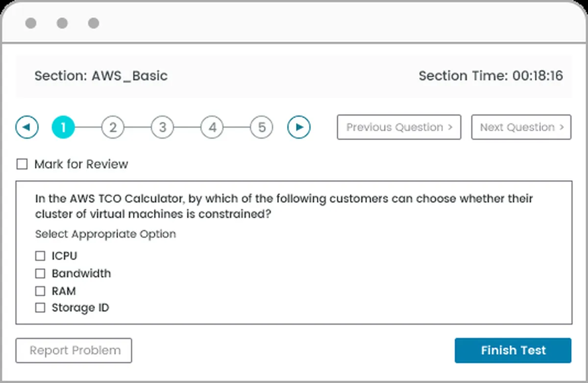Check the ICPU answer option

[x=40, y=256]
